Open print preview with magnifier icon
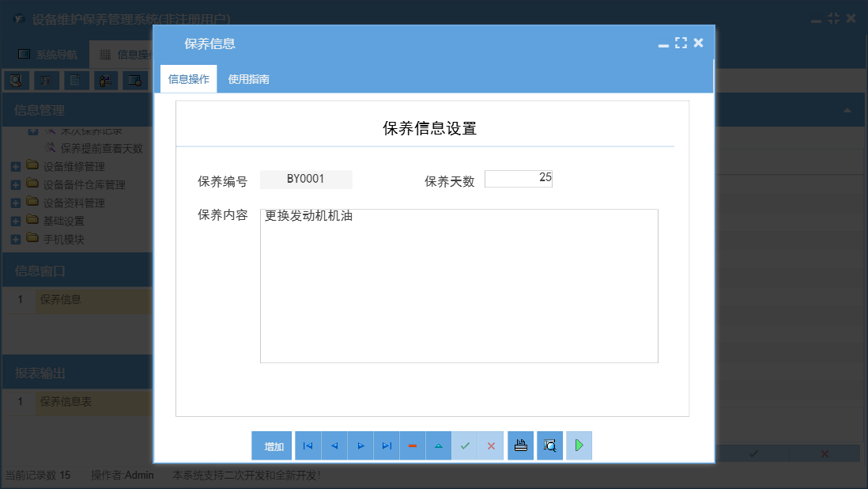This screenshot has width=868, height=489. 549,445
